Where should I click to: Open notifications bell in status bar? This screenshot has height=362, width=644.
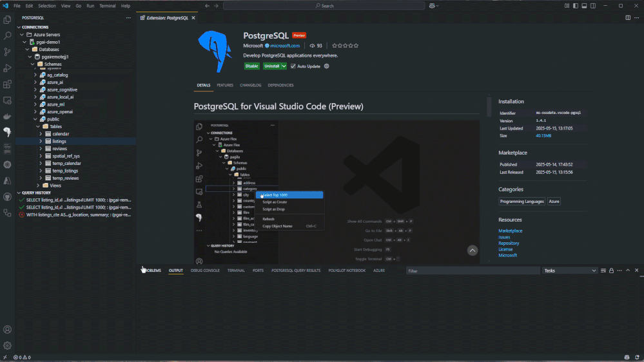tap(637, 357)
